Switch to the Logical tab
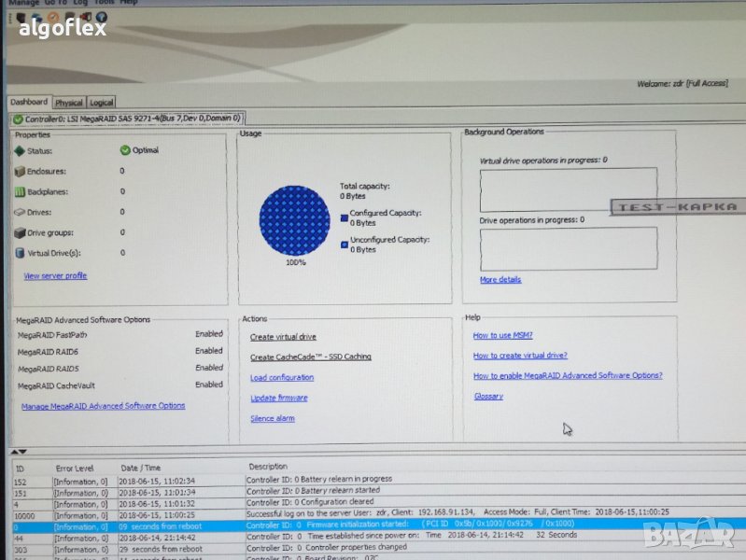This screenshot has width=746, height=560. click(x=102, y=103)
